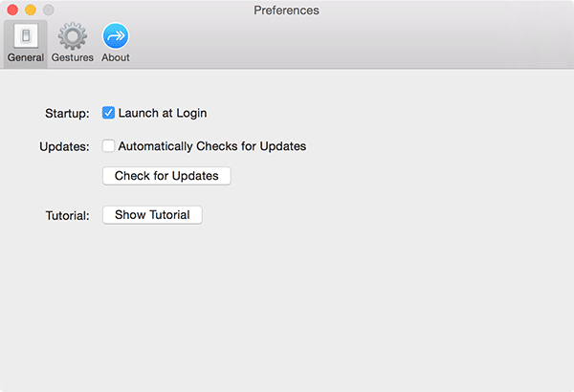
Task: Click the Gestures tab label text
Action: click(73, 57)
